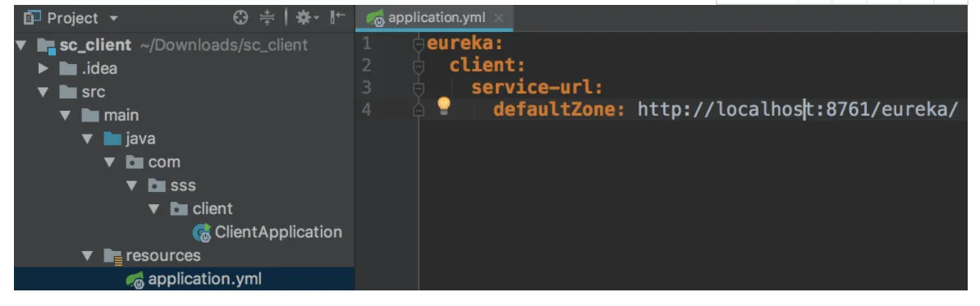Collapse the sss package
Image resolution: width=980 pixels, height=306 pixels.
132,185
